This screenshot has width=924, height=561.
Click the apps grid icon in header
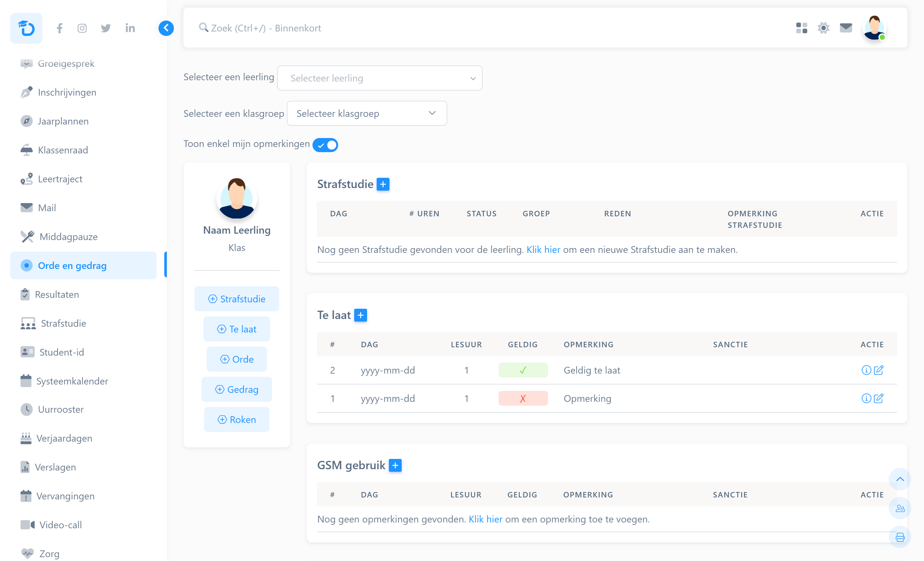(801, 28)
